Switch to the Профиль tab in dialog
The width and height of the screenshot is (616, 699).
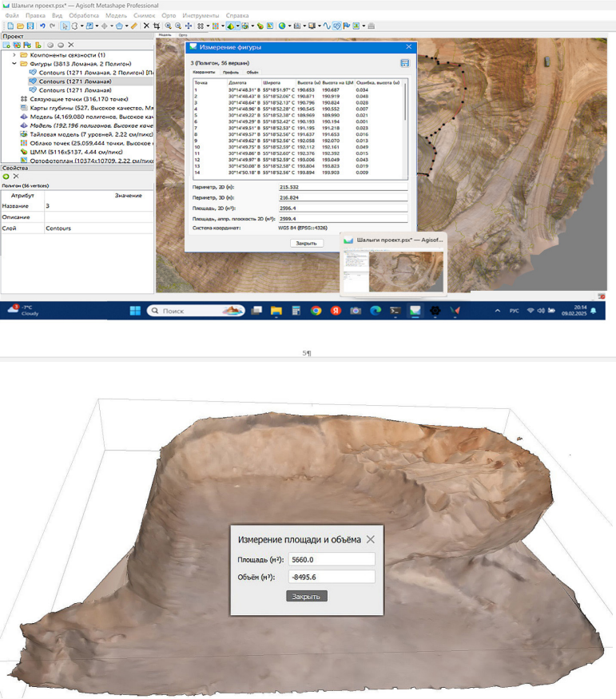[x=231, y=72]
